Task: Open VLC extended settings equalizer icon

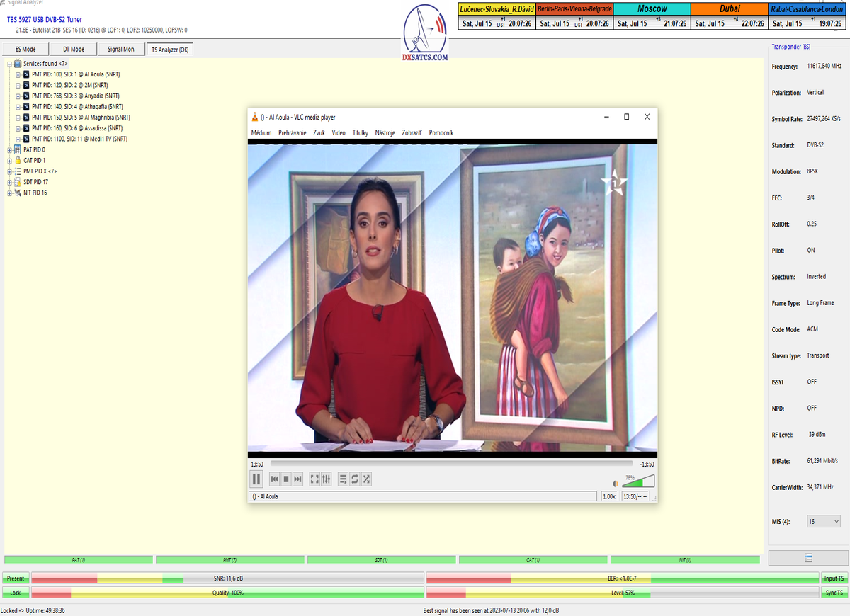Action: [327, 479]
